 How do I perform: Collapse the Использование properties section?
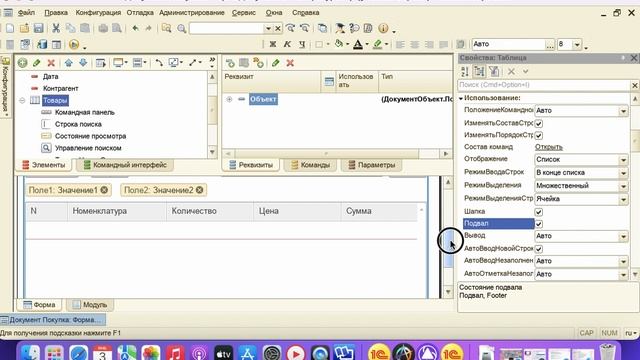coord(461,98)
